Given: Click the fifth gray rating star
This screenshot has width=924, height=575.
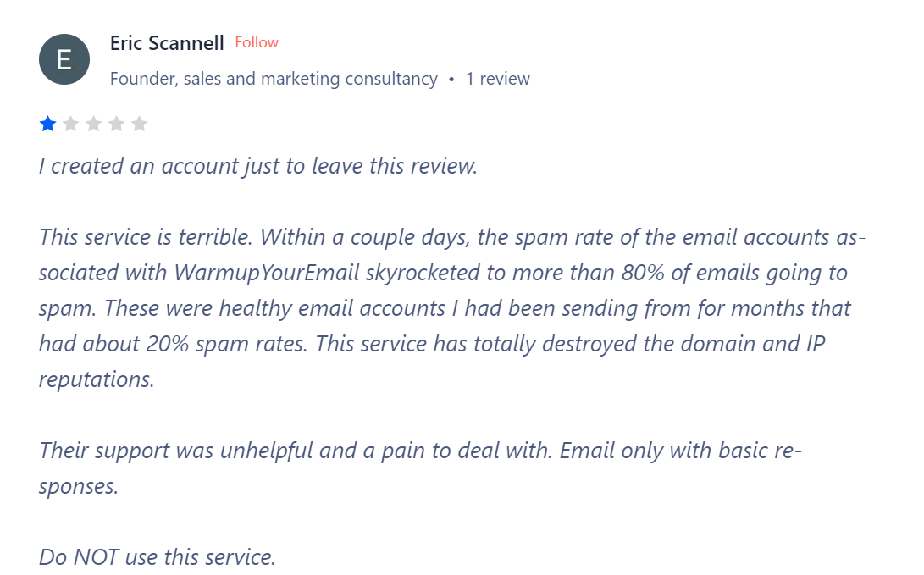Looking at the screenshot, I should [x=140, y=124].
